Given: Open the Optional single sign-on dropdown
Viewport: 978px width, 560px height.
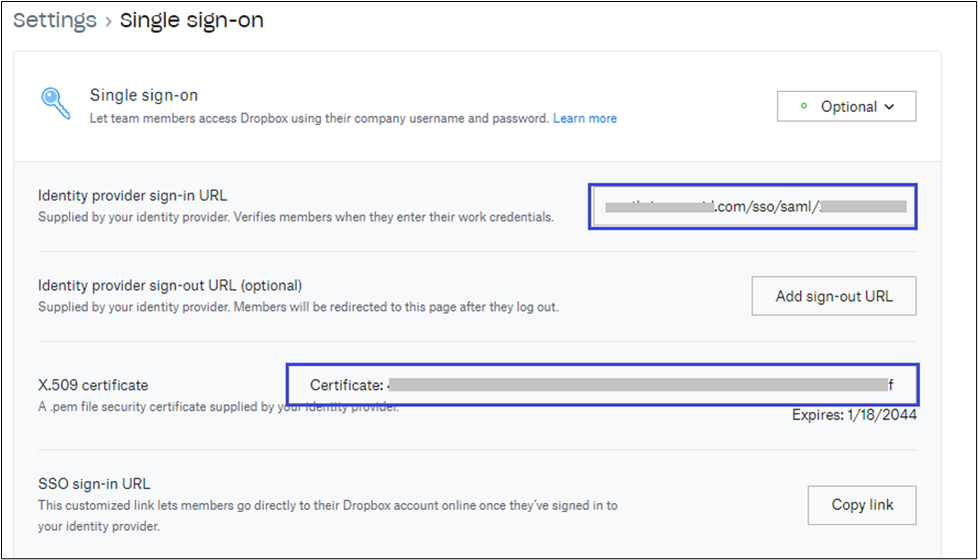Looking at the screenshot, I should tap(846, 107).
